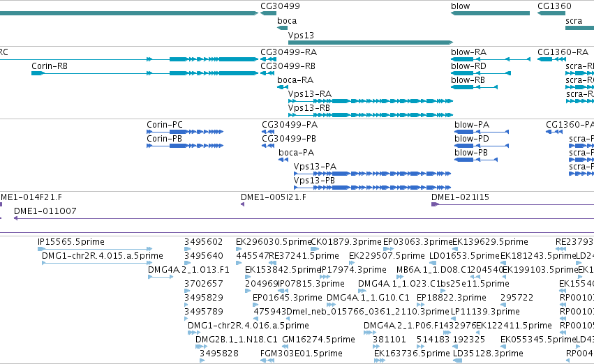594x364 pixels.
Task: Select the blow-PA protein
Action: [482, 132]
